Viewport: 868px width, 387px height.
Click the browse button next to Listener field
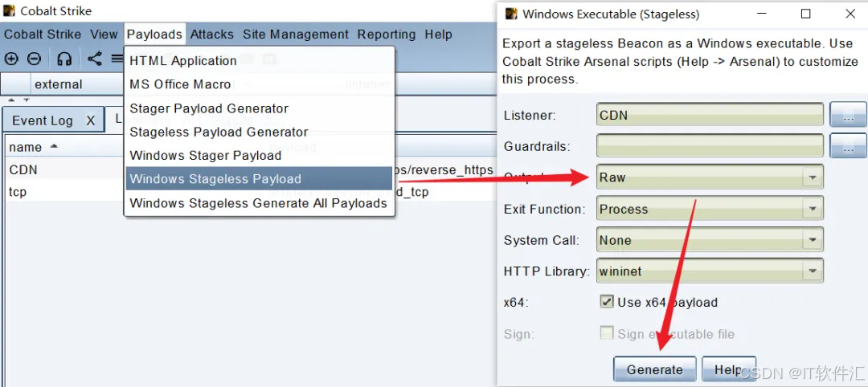848,115
